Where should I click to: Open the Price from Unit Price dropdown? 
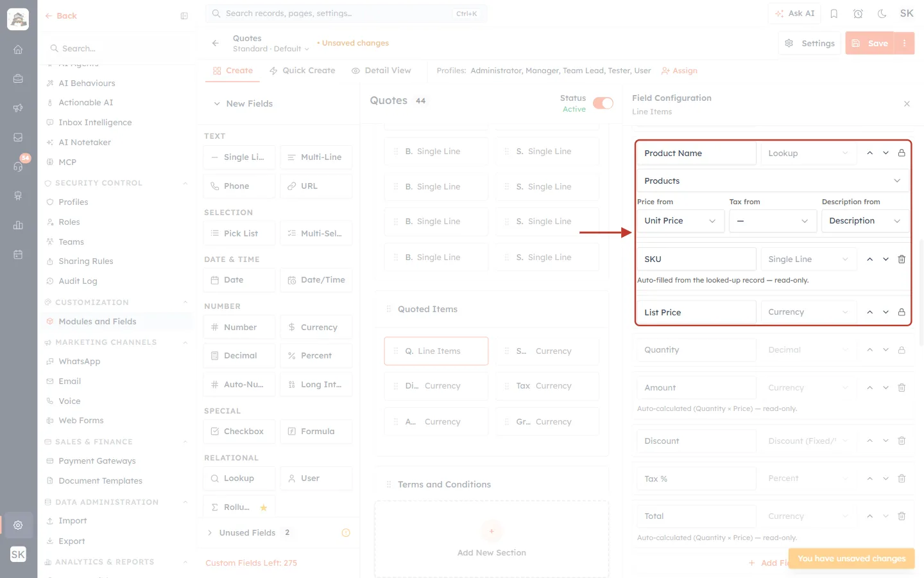point(681,221)
